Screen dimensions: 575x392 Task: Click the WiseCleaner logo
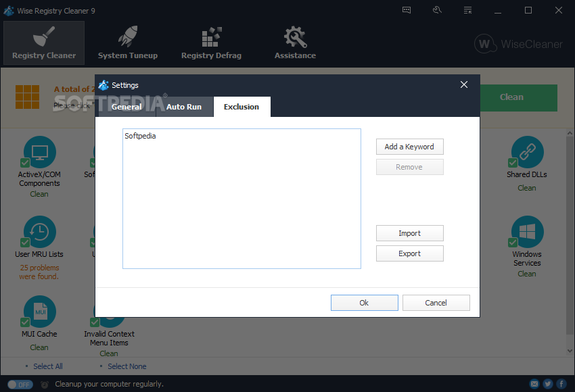pyautogui.click(x=518, y=44)
